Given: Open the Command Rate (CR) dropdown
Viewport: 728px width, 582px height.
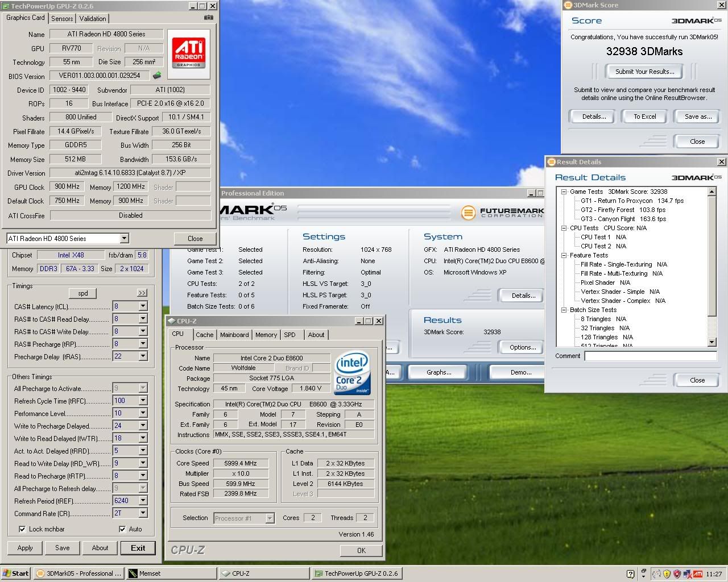Looking at the screenshot, I should pos(143,513).
